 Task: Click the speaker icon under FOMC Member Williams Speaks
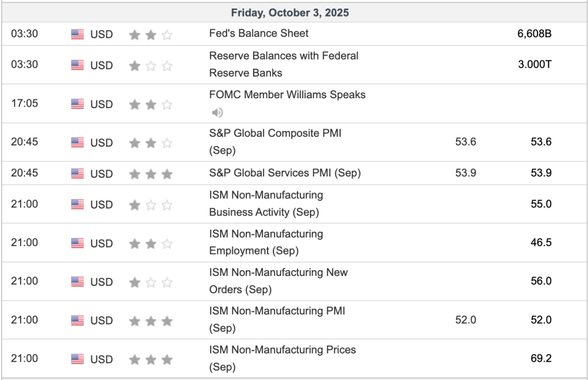pos(218,112)
